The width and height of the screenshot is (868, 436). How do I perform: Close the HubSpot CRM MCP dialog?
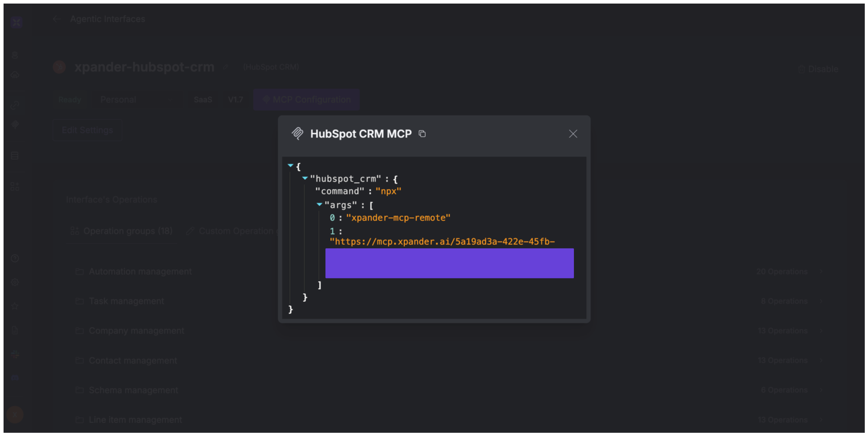tap(573, 134)
